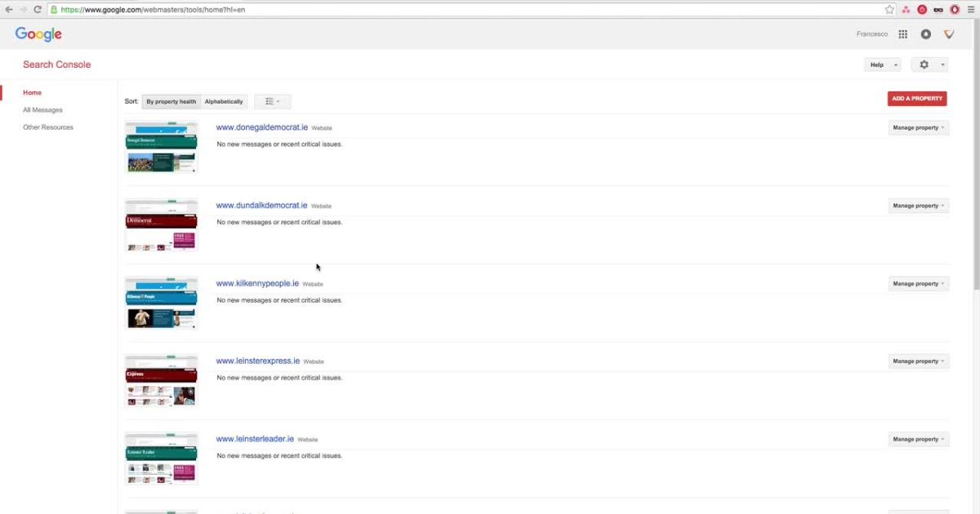
Task: Sort properties Alphabetically
Action: (x=224, y=102)
